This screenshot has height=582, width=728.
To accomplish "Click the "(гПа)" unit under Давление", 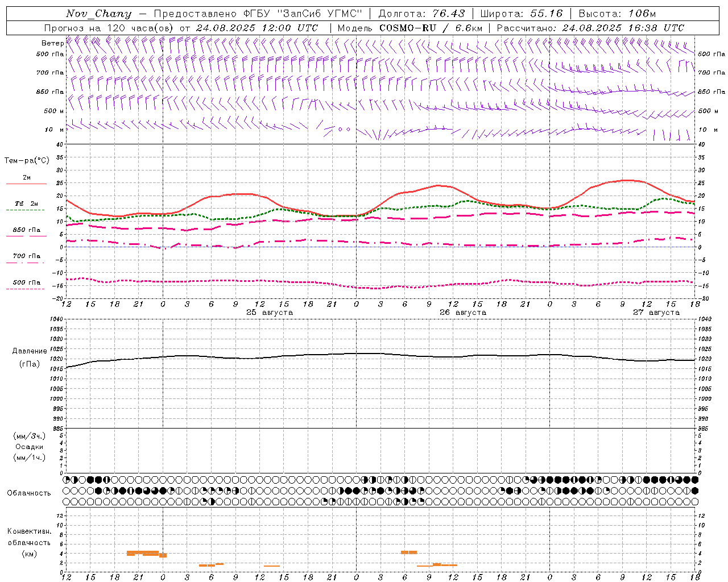I will pyautogui.click(x=30, y=364).
